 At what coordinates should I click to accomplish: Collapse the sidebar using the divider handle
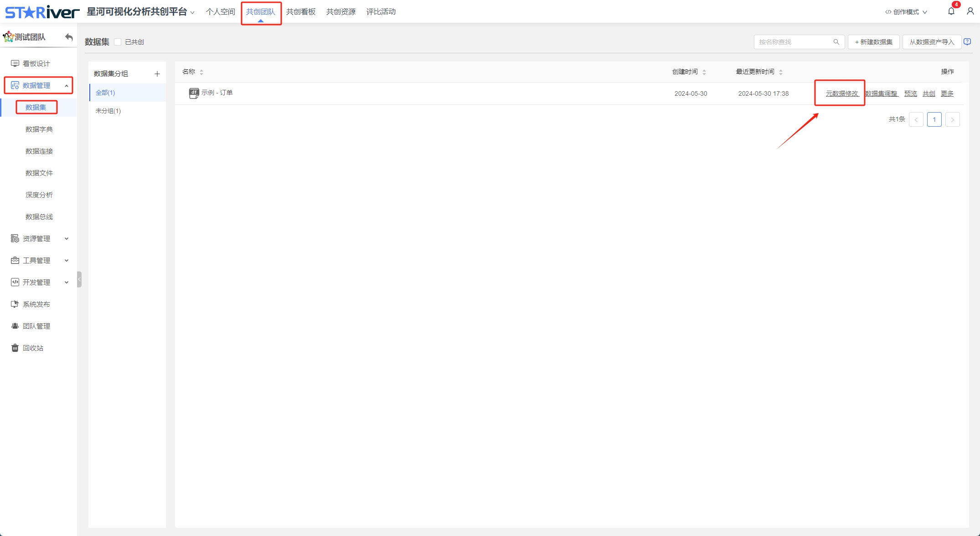click(x=79, y=279)
